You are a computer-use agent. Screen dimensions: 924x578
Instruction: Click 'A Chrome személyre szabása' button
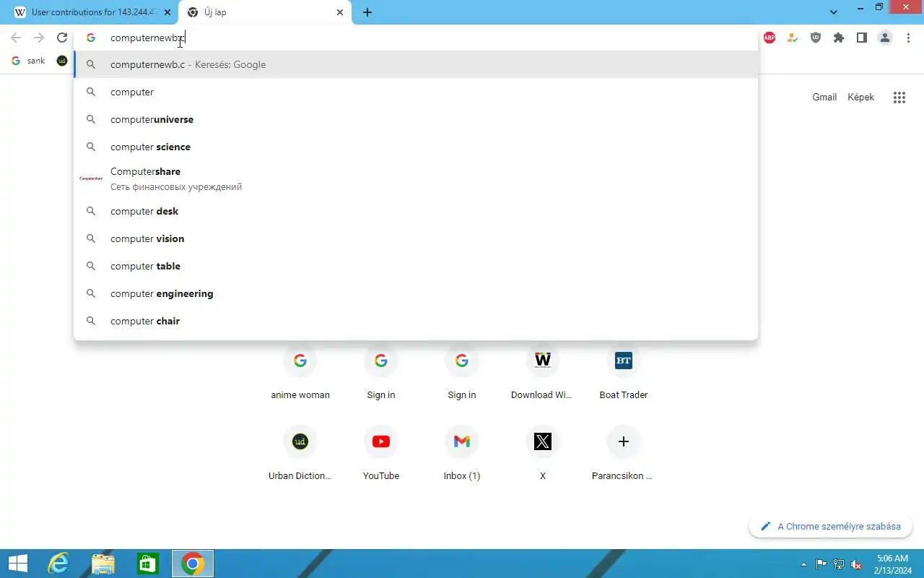(831, 526)
